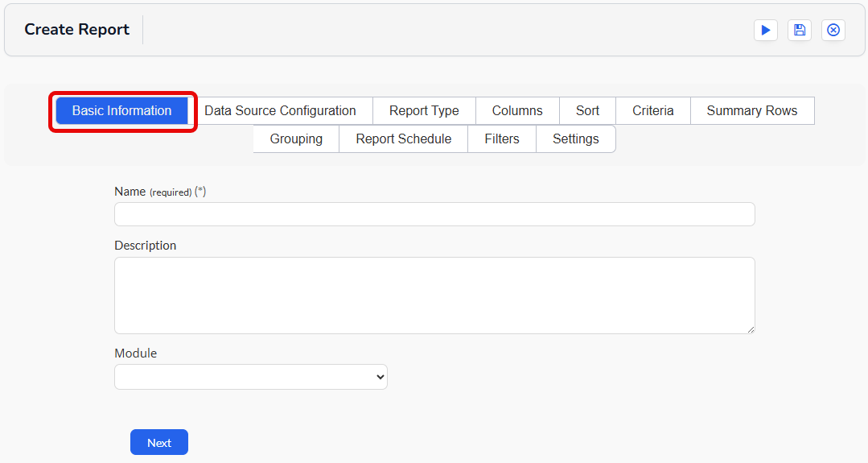Click the Name (required) label
The image size is (868, 463).
(160, 192)
